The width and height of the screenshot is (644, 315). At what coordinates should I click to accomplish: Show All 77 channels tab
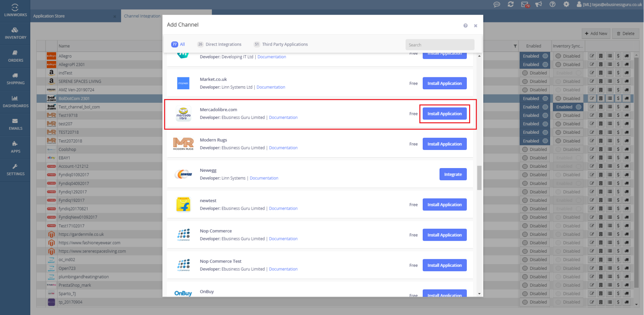click(x=178, y=44)
